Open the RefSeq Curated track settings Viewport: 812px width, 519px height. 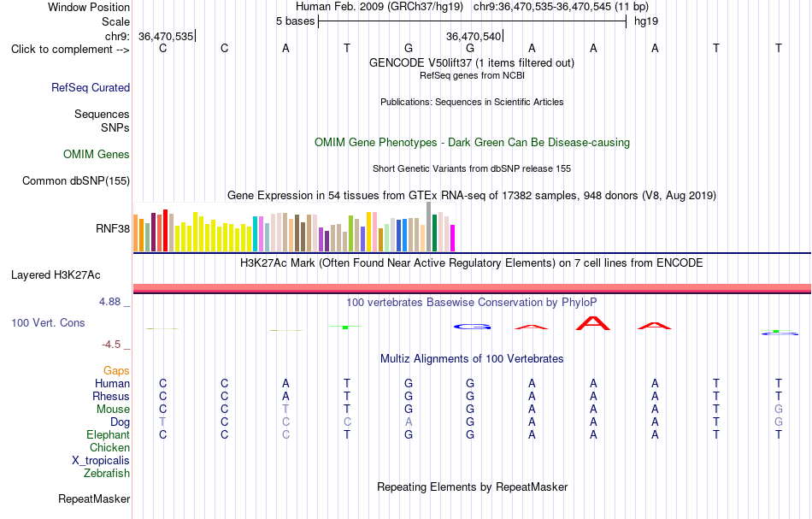(91, 87)
